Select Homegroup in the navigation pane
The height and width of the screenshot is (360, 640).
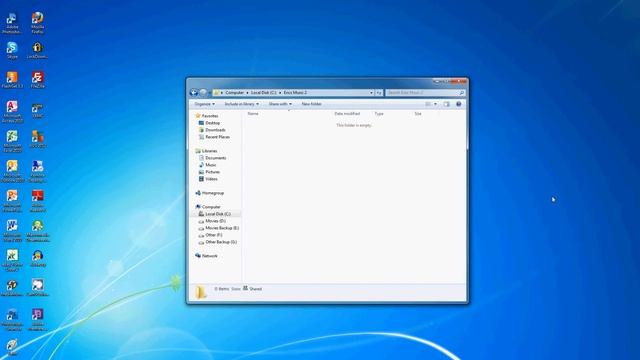209,193
